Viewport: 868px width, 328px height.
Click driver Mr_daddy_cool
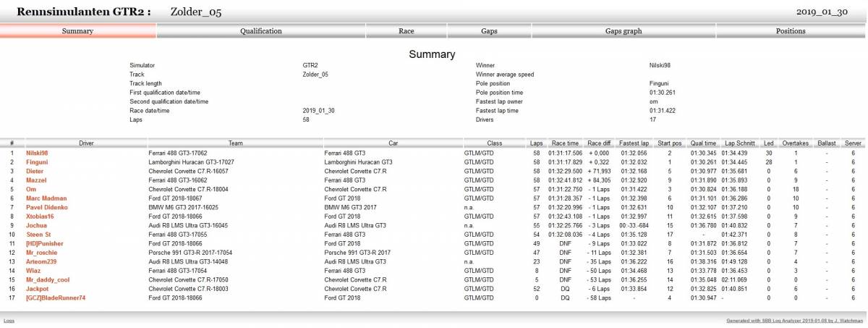48,279
